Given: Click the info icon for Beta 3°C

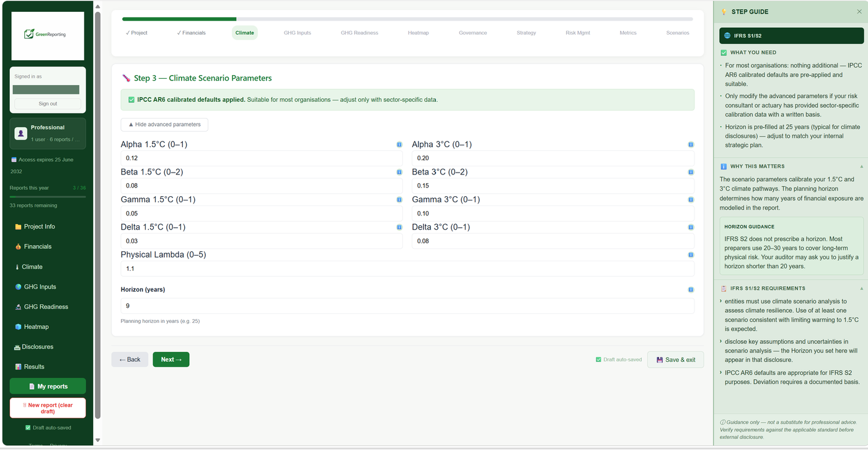Looking at the screenshot, I should [691, 172].
